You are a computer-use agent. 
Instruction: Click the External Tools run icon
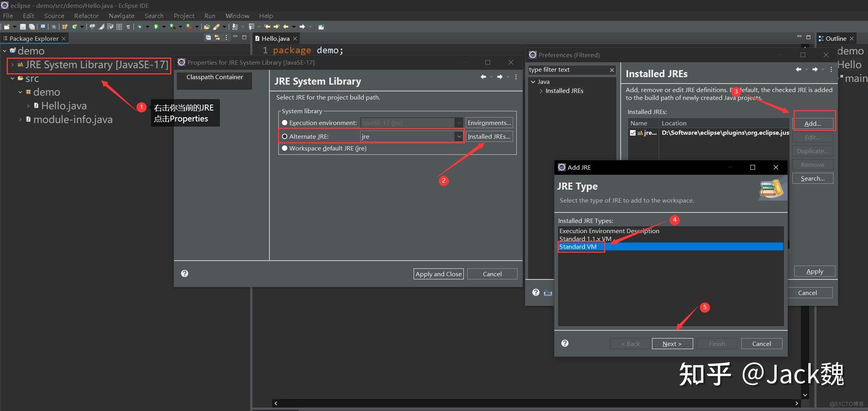189,27
